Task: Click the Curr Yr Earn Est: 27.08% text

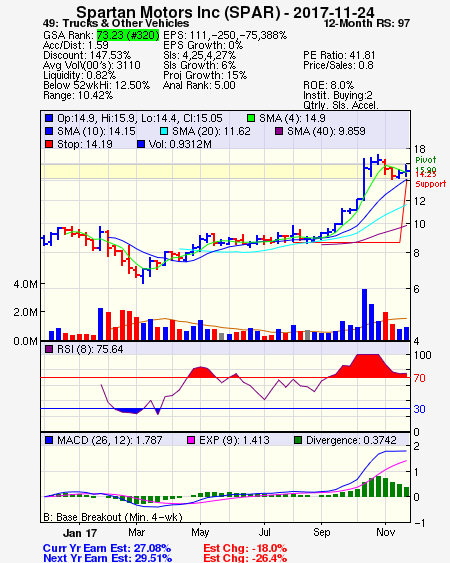Action: pyautogui.click(x=107, y=548)
